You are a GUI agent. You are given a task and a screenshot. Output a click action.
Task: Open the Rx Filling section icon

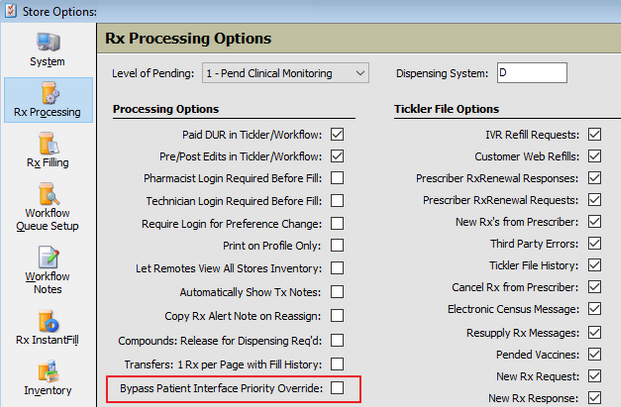(48, 143)
